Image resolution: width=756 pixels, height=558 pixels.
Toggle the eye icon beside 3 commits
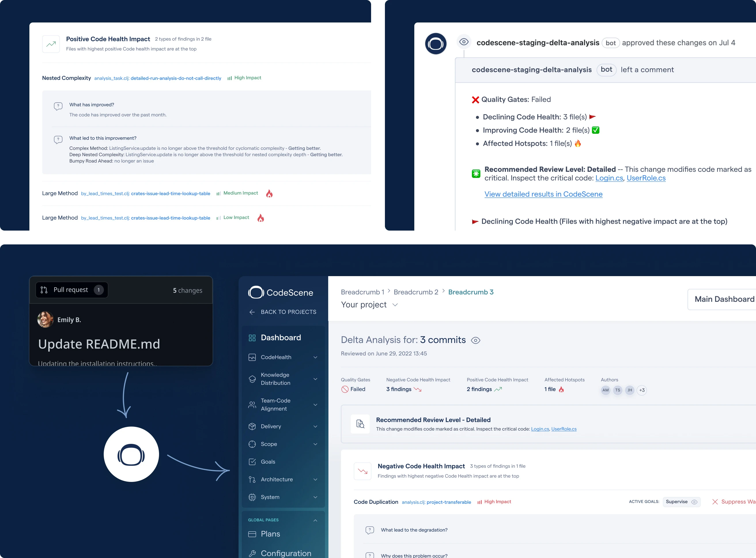[475, 340]
